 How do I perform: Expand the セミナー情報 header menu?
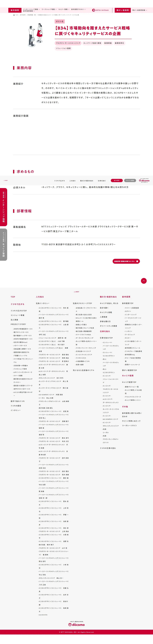tap(64, 9)
